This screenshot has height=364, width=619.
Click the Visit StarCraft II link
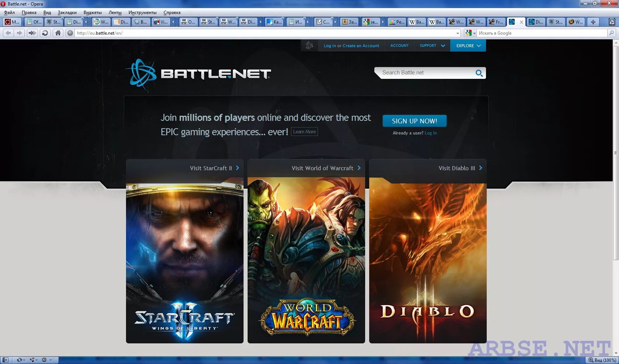click(x=211, y=168)
